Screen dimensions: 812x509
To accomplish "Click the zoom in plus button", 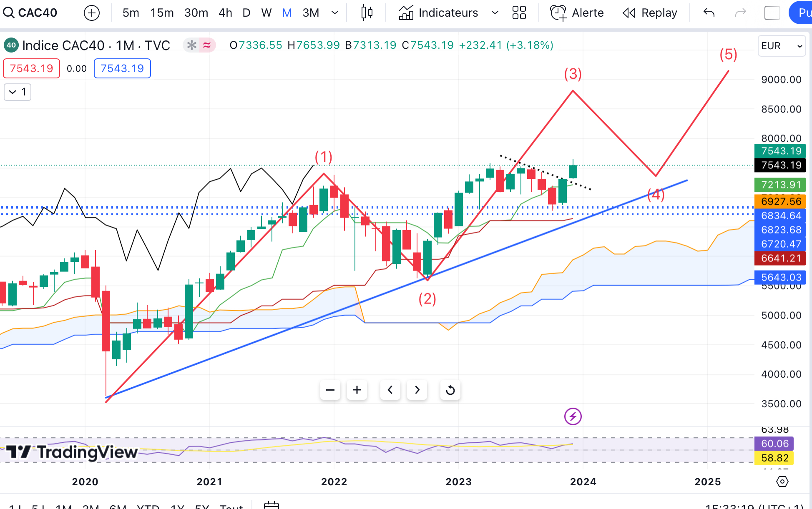I will point(357,390).
